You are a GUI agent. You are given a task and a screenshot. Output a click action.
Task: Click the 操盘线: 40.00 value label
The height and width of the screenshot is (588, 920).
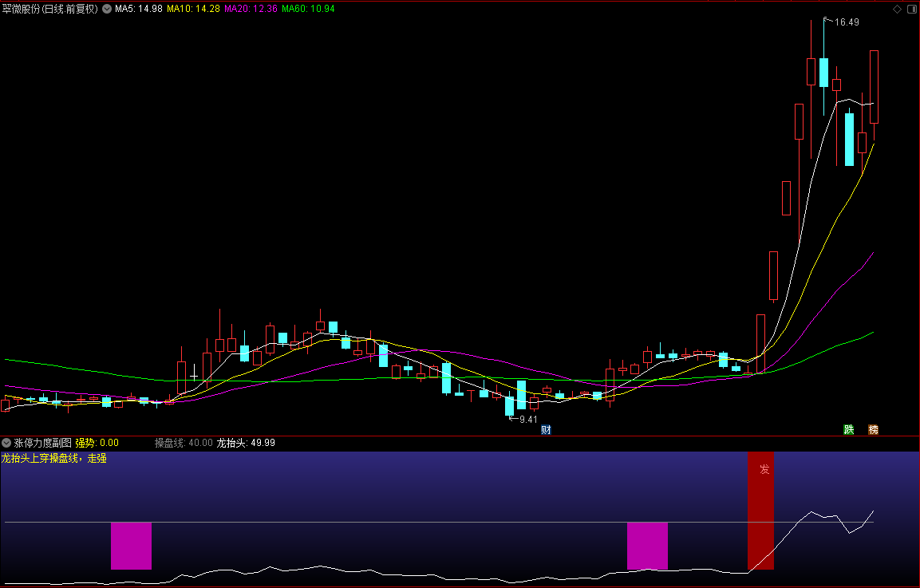[x=184, y=443]
